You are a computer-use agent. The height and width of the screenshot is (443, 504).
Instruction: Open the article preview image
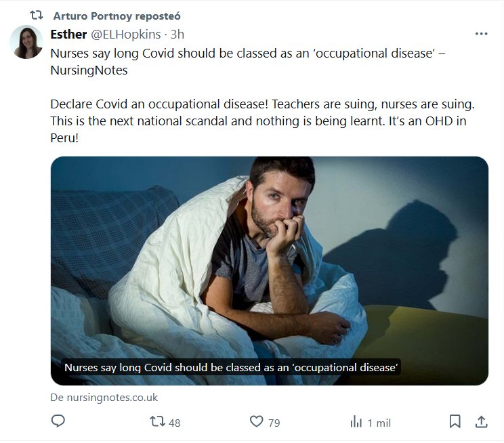click(269, 257)
